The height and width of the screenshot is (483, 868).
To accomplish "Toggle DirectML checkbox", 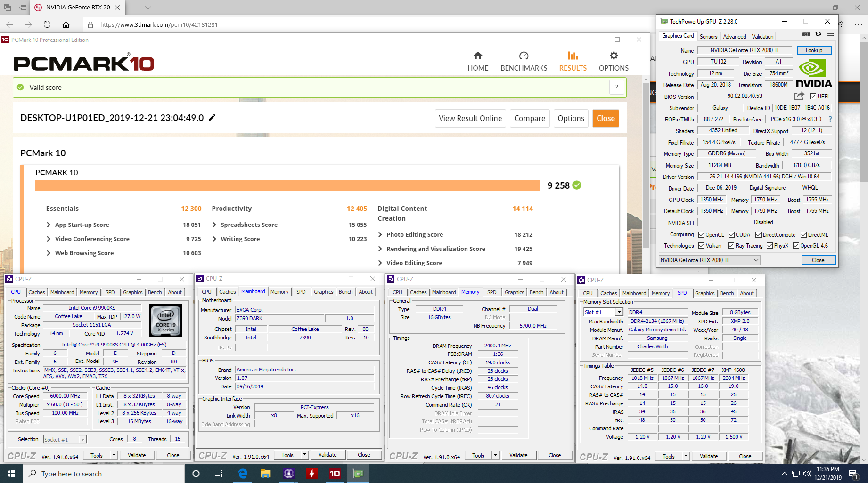I will pos(803,234).
